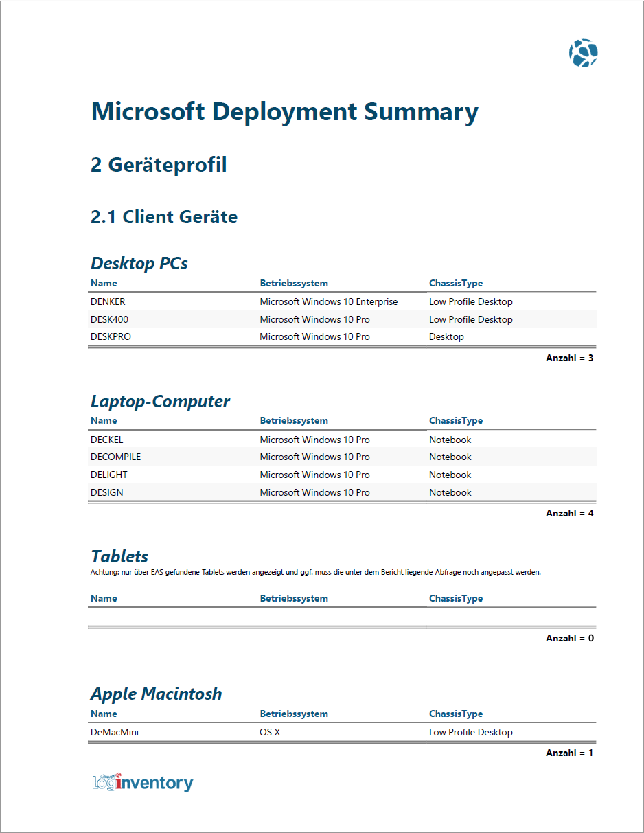
Task: Click the OS cell in DELIGHT row
Action: [x=314, y=475]
